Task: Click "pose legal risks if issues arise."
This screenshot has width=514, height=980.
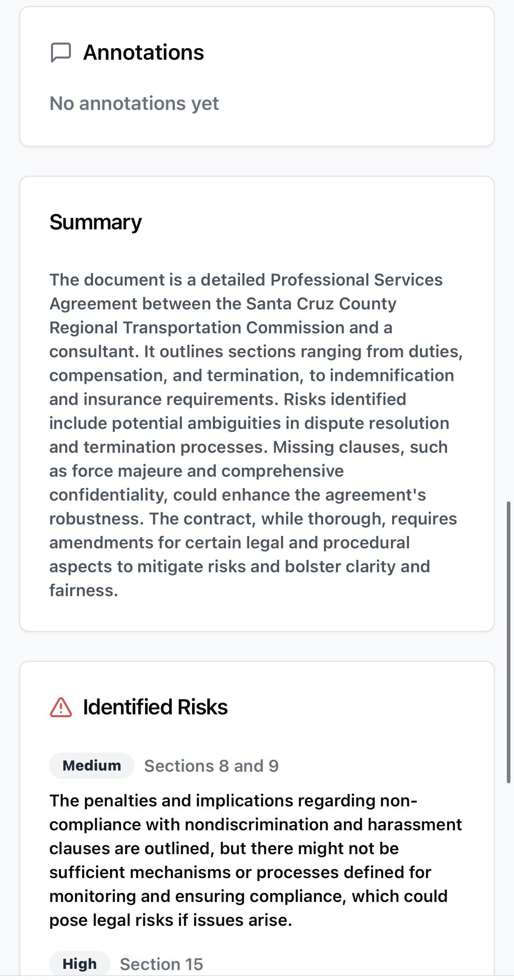Action: coord(171,920)
